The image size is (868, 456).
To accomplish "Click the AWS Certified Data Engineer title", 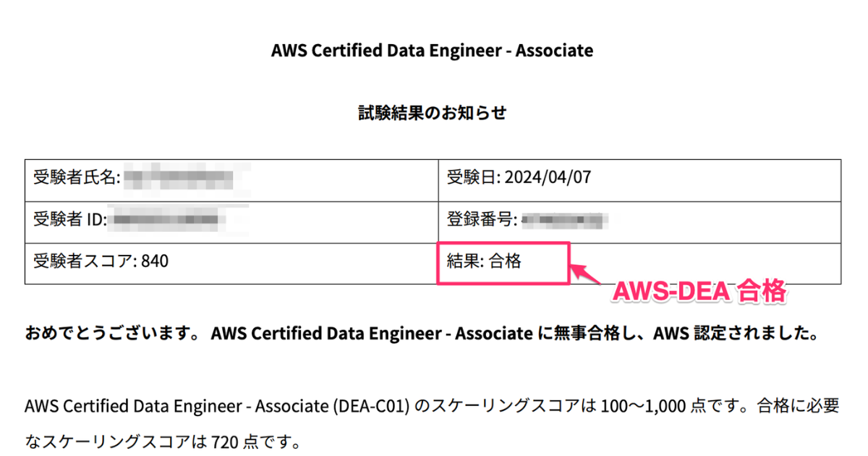I will [433, 51].
